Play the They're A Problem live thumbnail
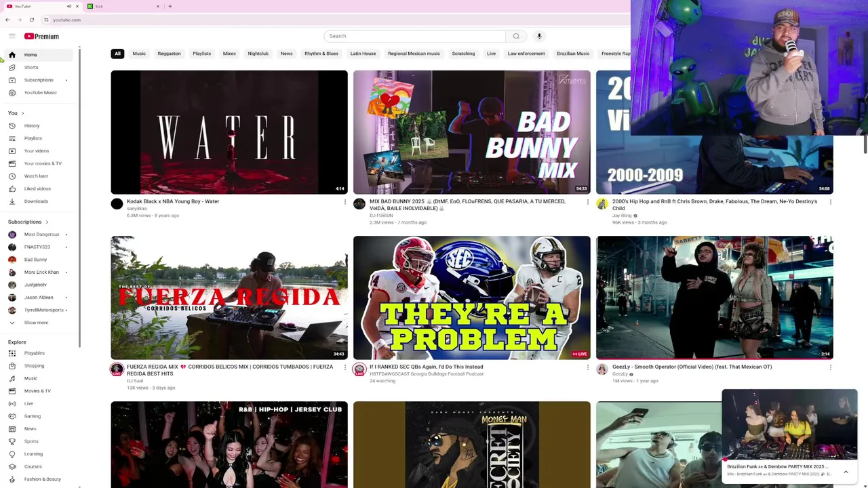 click(x=472, y=298)
